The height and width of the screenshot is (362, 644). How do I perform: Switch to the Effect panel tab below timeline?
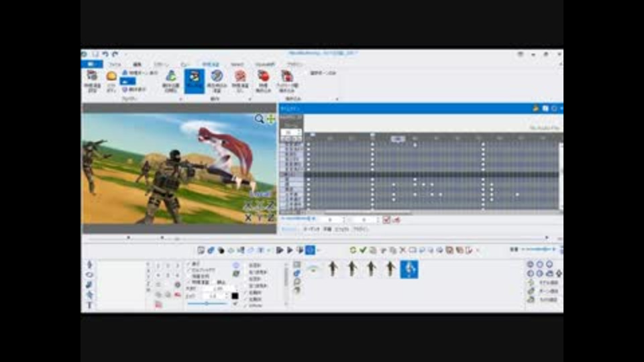[341, 229]
